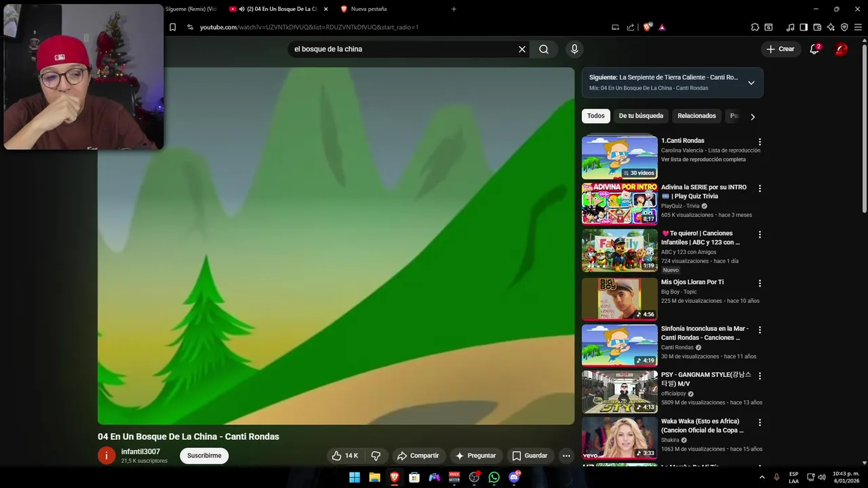Open options for 1.Canti Rondas playlist

[759, 142]
